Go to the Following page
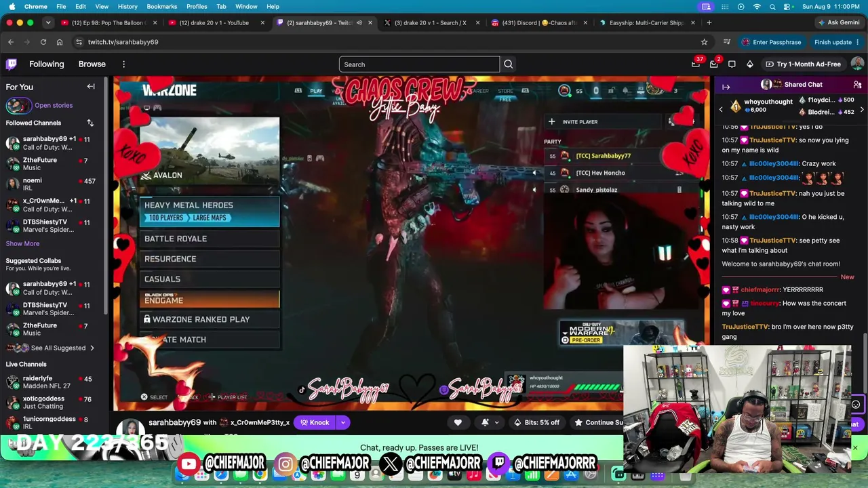Image resolution: width=868 pixels, height=488 pixels. click(x=46, y=64)
